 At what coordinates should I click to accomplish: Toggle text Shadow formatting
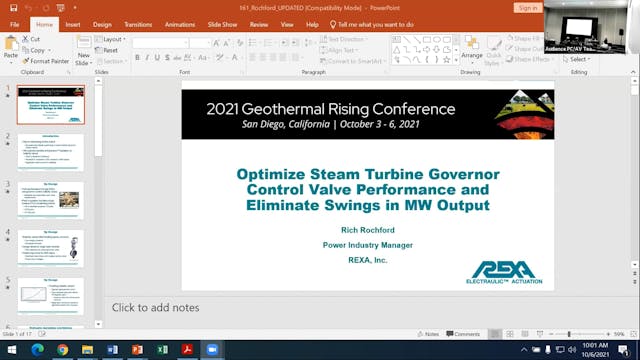point(167,58)
